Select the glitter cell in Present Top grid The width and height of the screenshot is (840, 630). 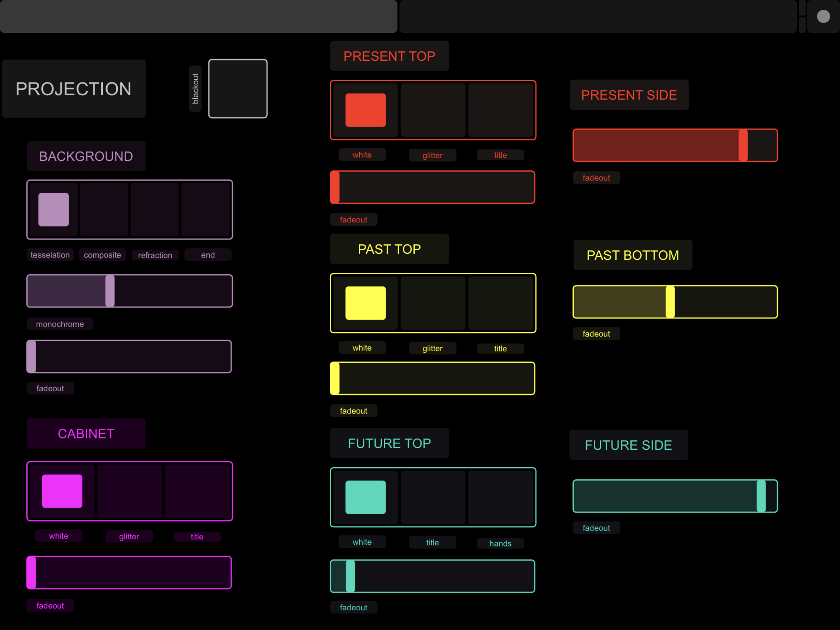pyautogui.click(x=433, y=110)
